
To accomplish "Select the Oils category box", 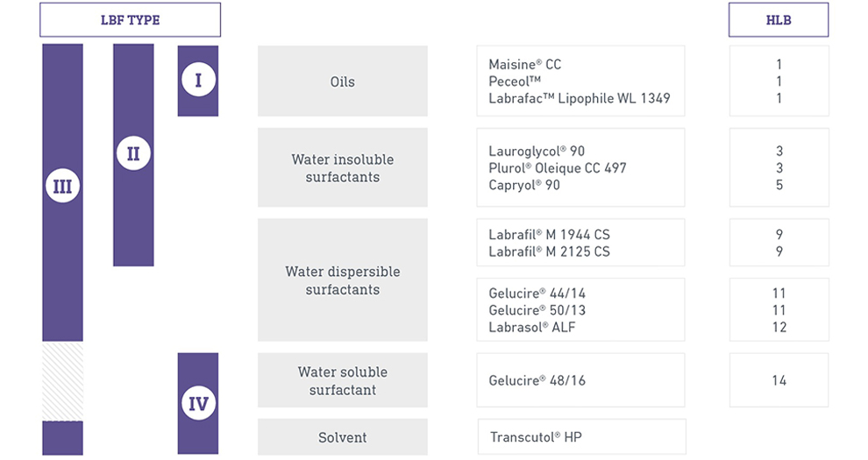I will pyautogui.click(x=342, y=81).
